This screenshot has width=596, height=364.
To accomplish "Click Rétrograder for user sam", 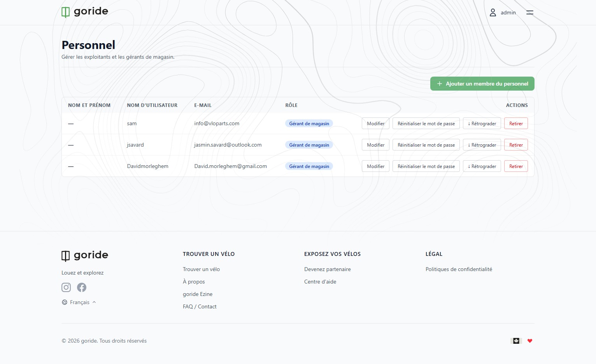I will click(482, 124).
